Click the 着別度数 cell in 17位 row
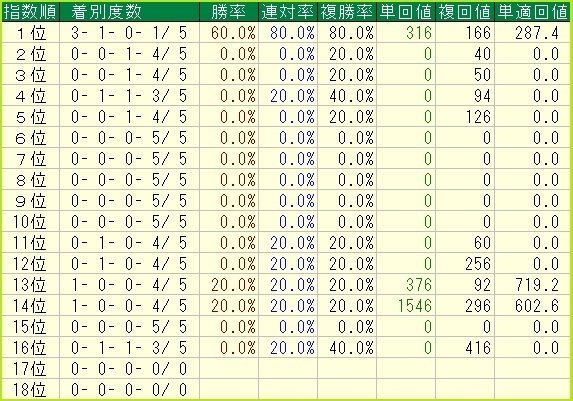 pyautogui.click(x=129, y=369)
